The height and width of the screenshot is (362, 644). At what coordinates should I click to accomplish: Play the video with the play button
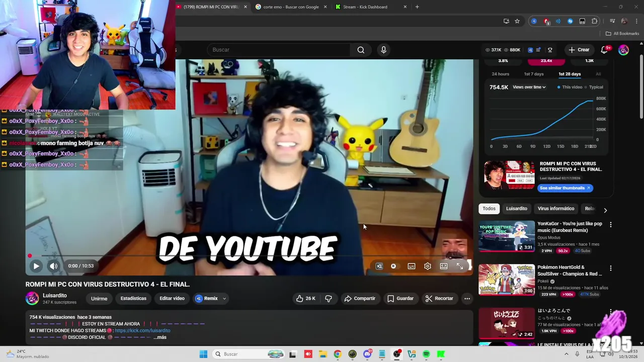click(x=36, y=266)
